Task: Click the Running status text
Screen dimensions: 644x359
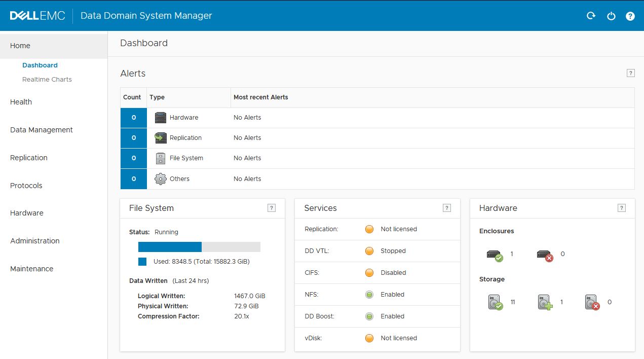Action: 167,232
